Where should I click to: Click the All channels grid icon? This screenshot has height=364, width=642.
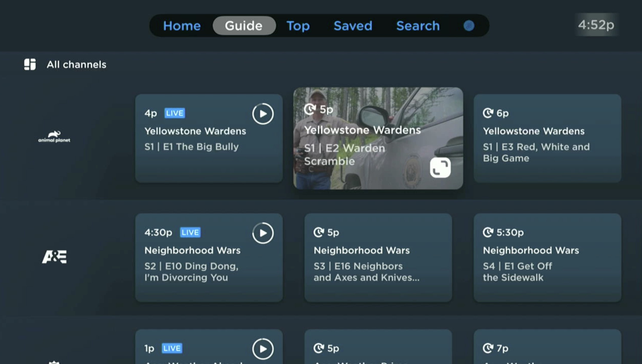point(30,64)
